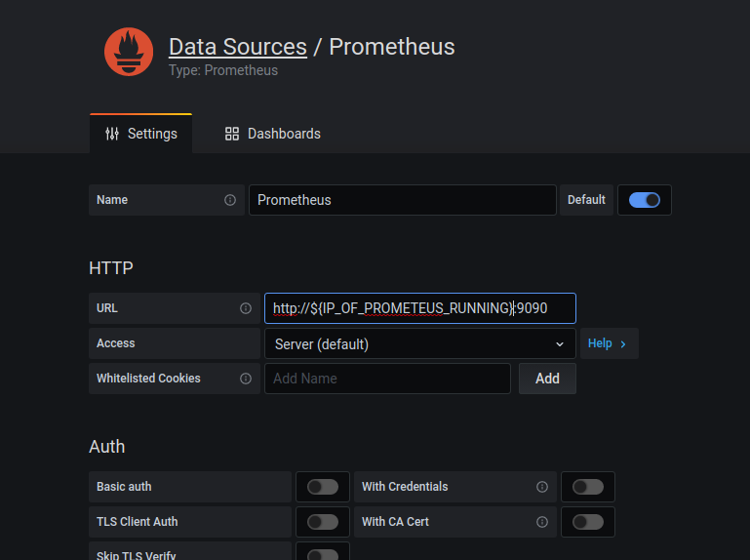This screenshot has height=560, width=750.
Task: Click the Name field label
Action: (112, 200)
